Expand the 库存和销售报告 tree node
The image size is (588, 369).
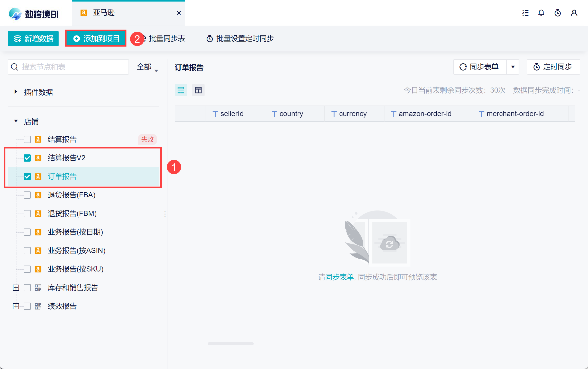coord(16,288)
